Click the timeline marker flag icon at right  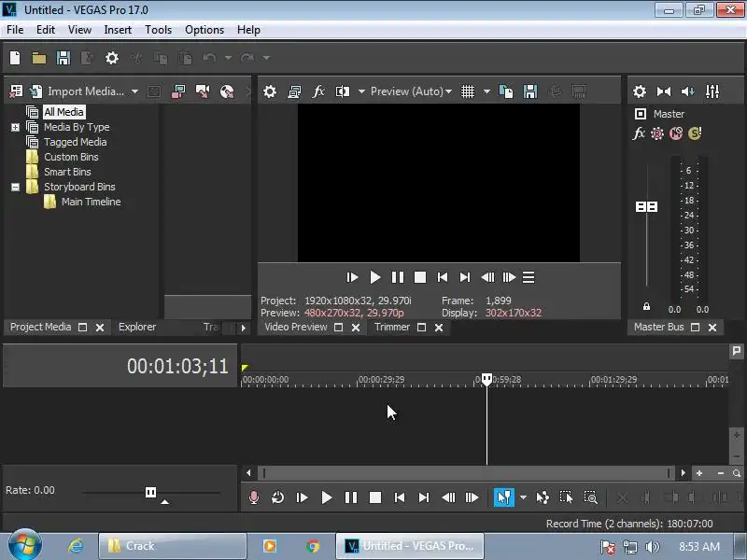[737, 352]
